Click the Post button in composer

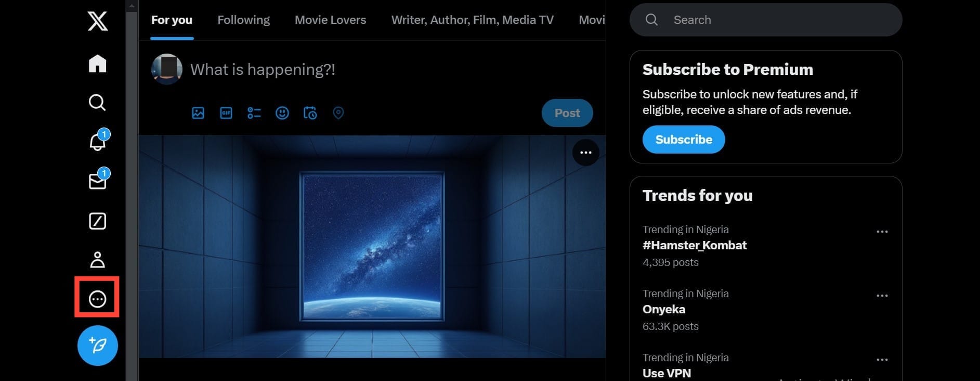pyautogui.click(x=567, y=113)
